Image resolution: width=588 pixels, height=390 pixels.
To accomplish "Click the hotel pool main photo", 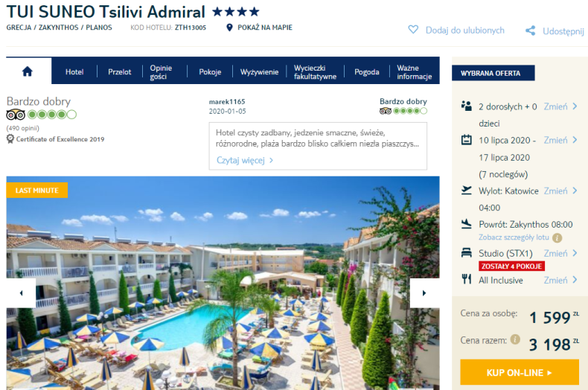I will coord(223,283).
